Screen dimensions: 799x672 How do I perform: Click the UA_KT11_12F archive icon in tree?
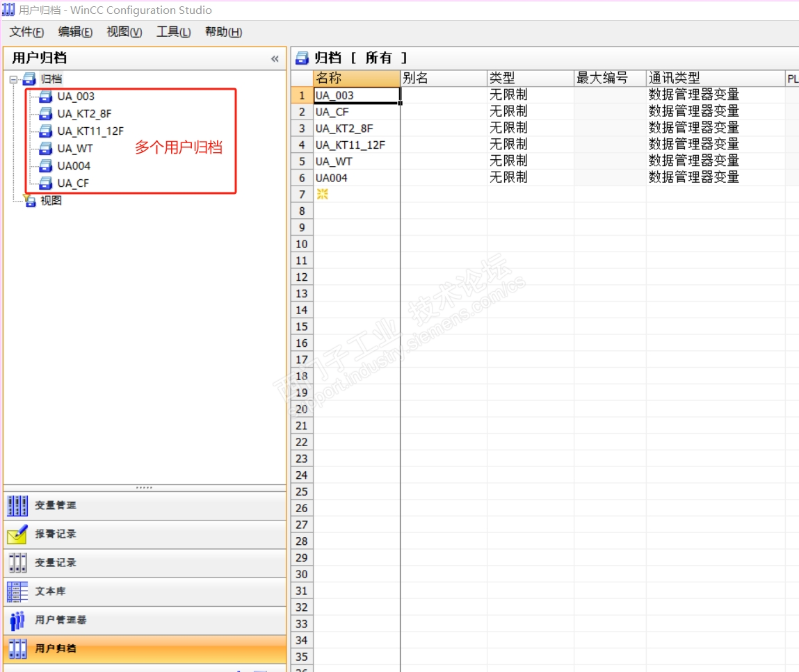tap(46, 131)
